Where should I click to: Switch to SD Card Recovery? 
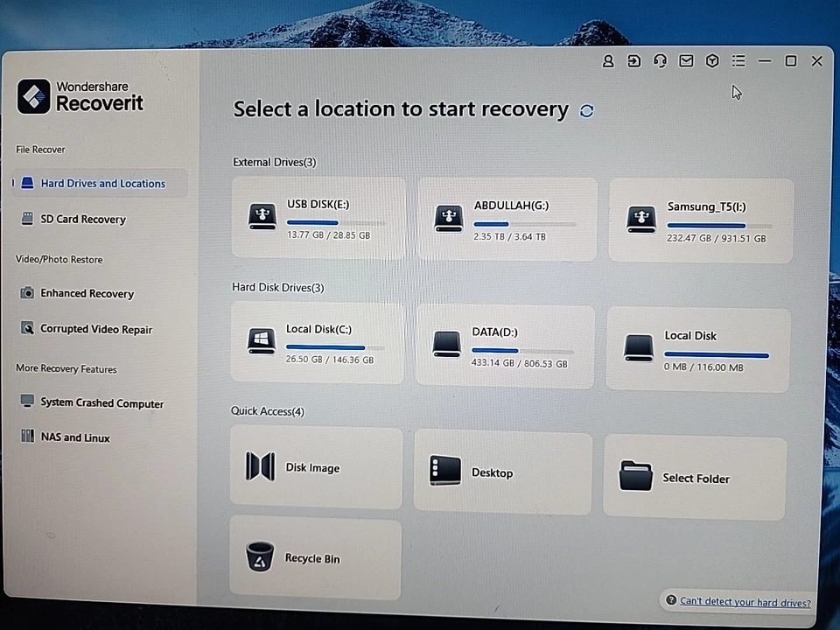coord(82,219)
